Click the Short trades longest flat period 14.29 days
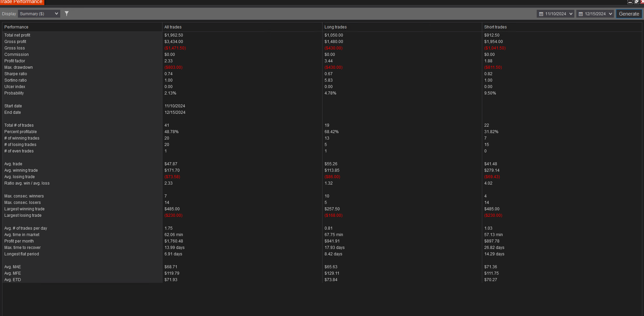The image size is (644, 316). [494, 254]
